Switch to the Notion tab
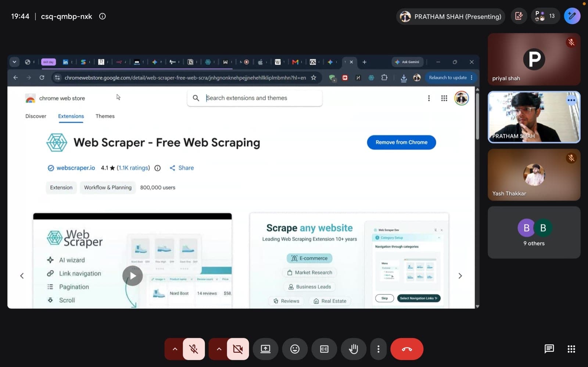Viewport: 588px width, 367px height. pos(190,62)
